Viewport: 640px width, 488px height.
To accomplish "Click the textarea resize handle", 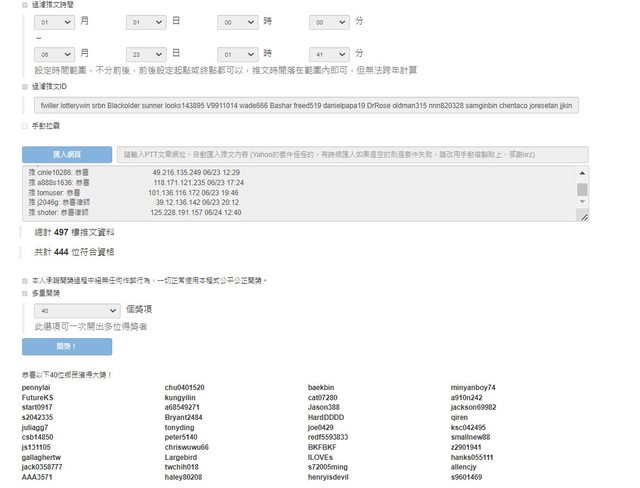I will 583,216.
